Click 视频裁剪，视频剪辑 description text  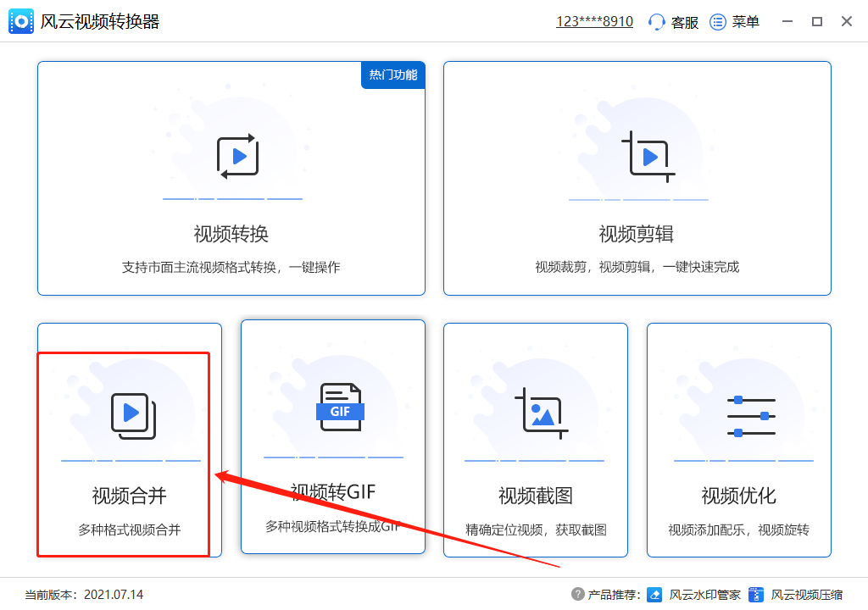[x=637, y=268]
